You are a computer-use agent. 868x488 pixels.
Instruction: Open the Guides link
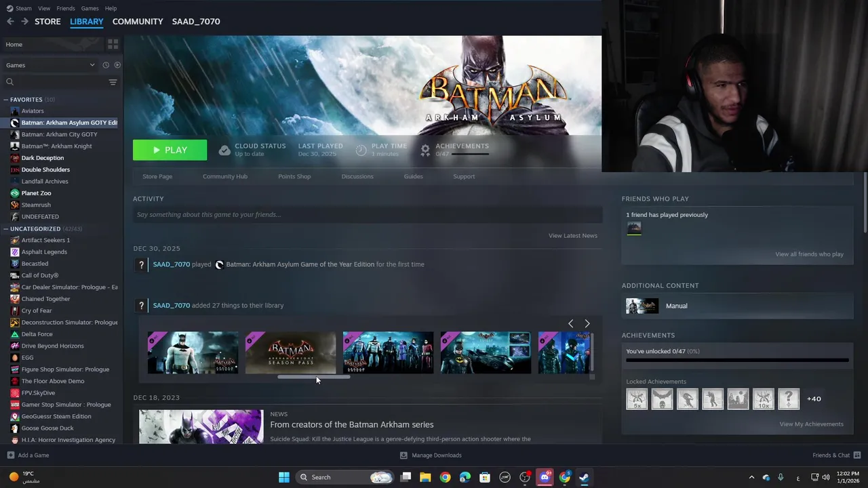pos(414,176)
